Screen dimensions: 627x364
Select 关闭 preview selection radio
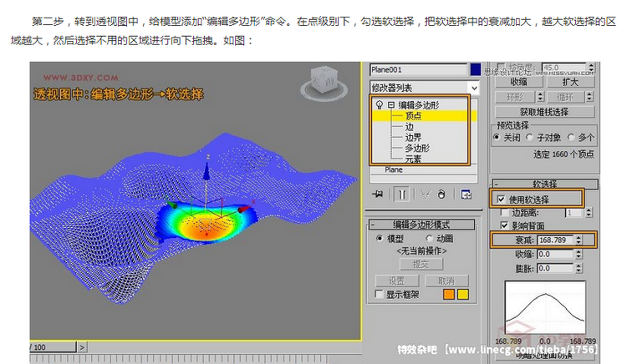pyautogui.click(x=497, y=137)
